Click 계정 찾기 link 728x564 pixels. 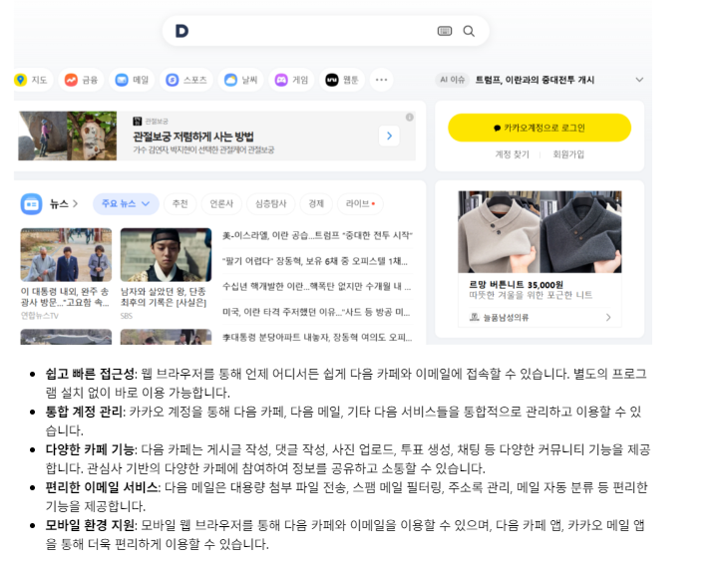513,154
